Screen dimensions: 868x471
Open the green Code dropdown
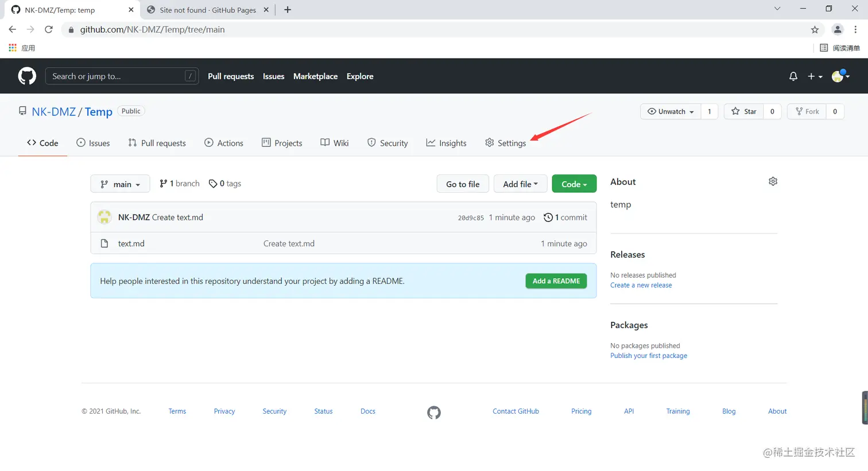(x=574, y=184)
